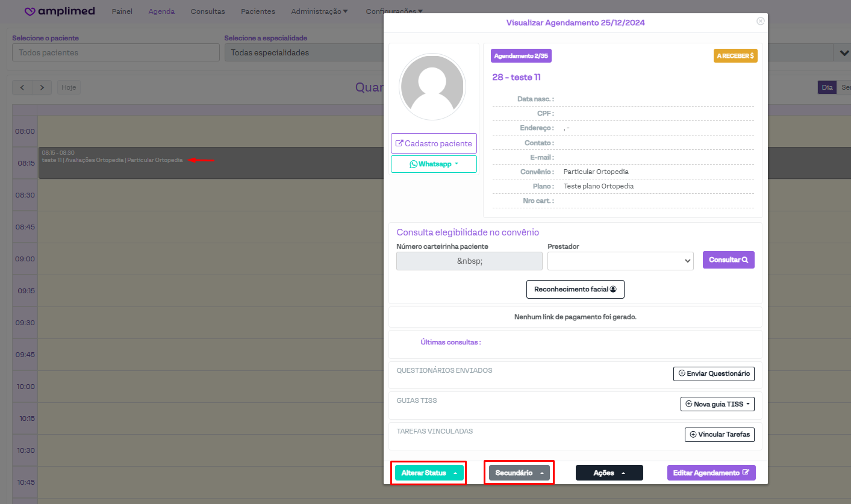Image resolution: width=851 pixels, height=504 pixels.
Task: Expand the Ações menu
Action: pyautogui.click(x=609, y=473)
